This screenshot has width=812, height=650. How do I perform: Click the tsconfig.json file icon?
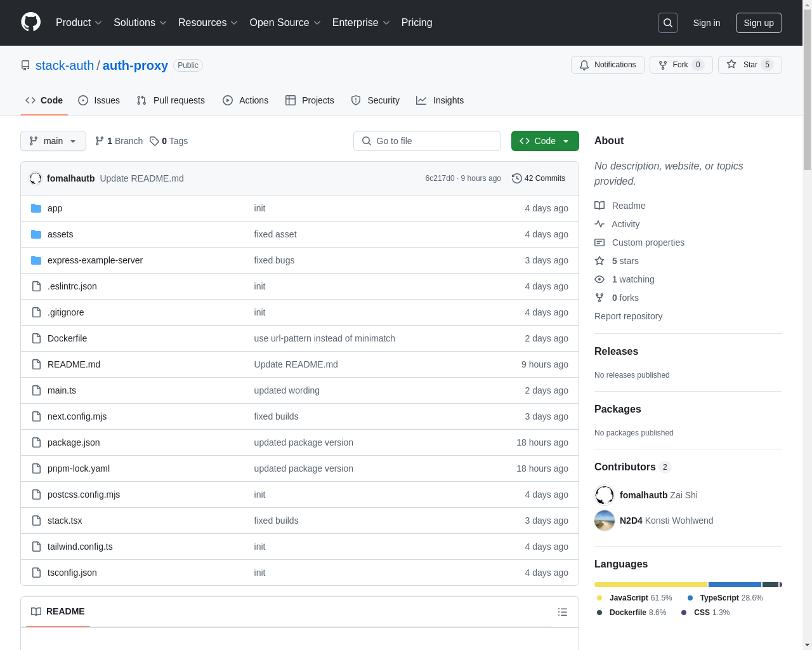coord(36,573)
